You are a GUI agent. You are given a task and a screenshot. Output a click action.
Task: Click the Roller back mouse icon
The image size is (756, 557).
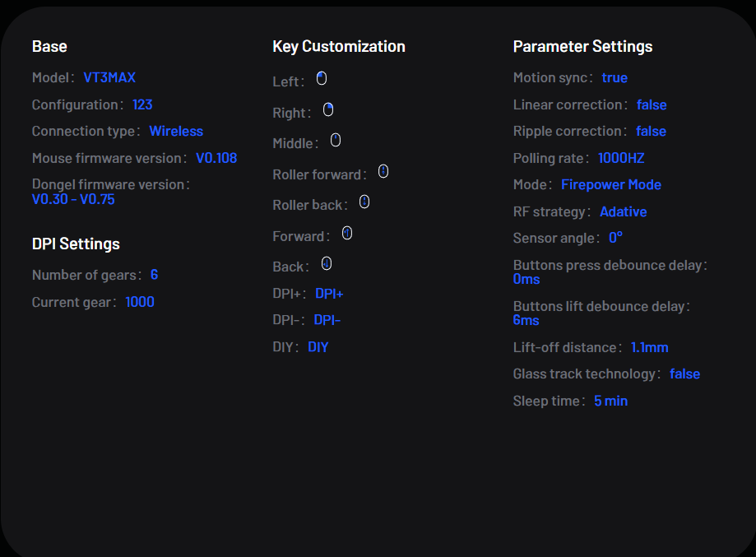[x=364, y=202]
